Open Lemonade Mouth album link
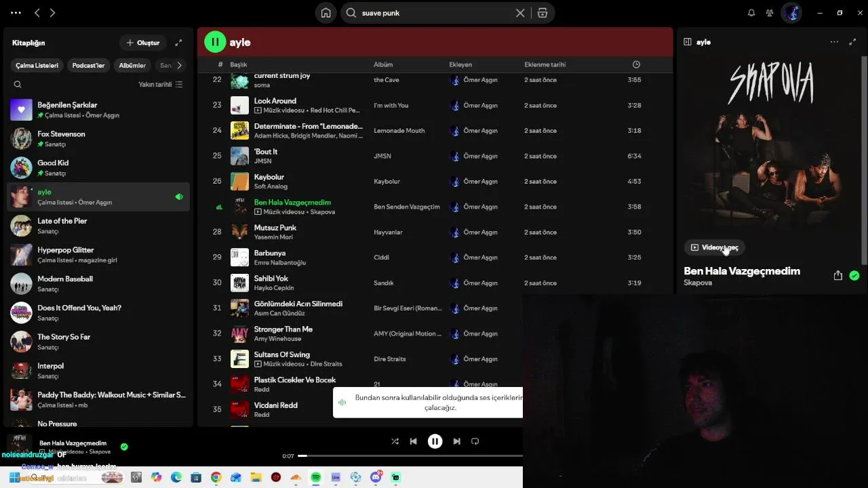 click(x=399, y=131)
